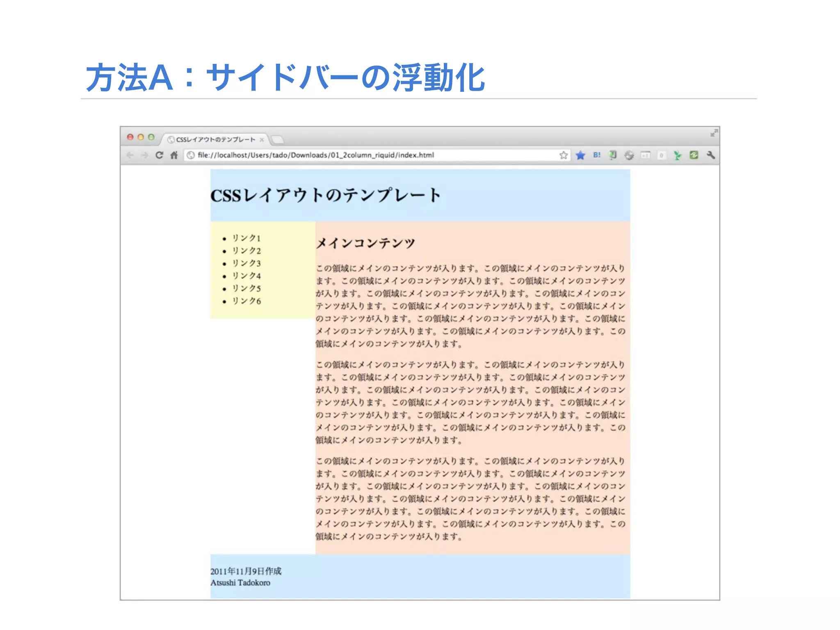The image size is (840, 630).
Task: Click the forward navigation arrow
Action: (144, 155)
